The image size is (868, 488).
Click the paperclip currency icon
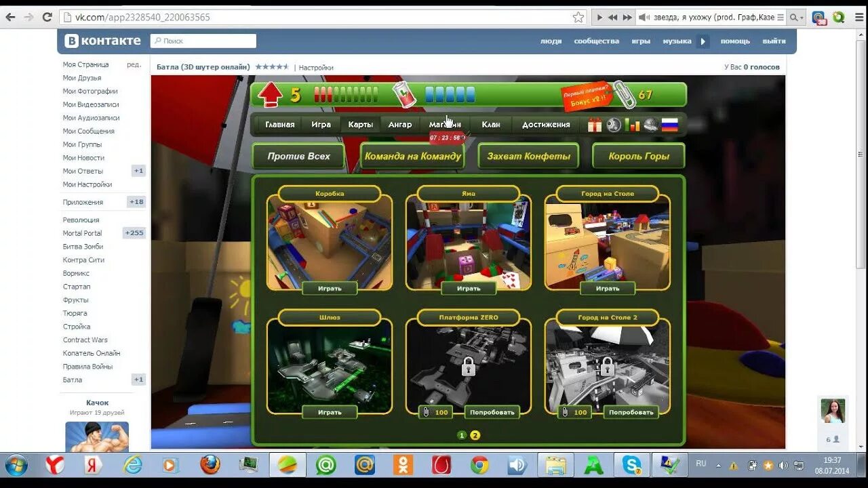click(x=624, y=94)
